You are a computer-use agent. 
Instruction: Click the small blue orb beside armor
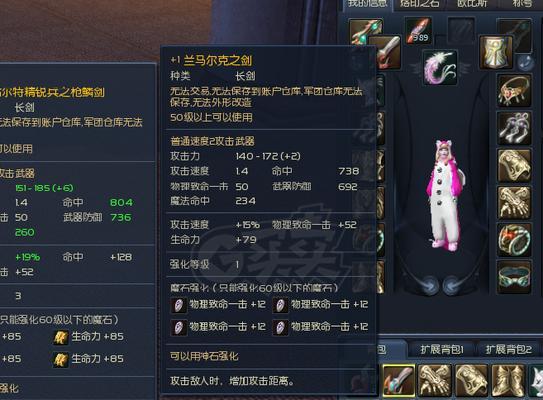tap(525, 63)
